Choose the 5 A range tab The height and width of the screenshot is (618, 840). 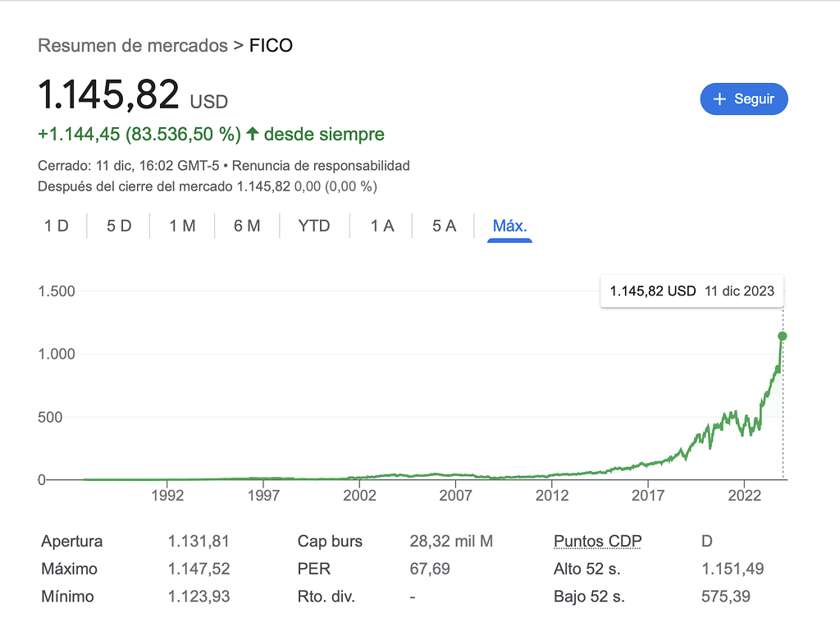click(443, 225)
